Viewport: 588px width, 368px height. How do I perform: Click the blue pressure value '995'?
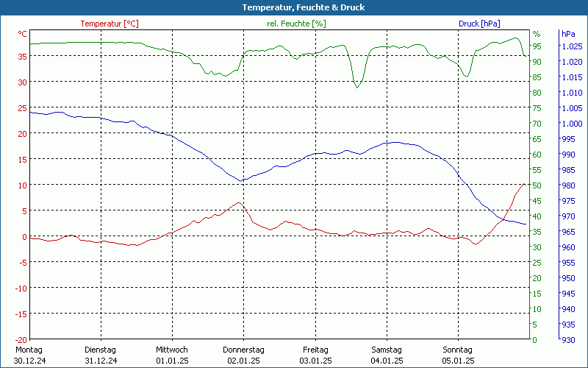pyautogui.click(x=568, y=139)
